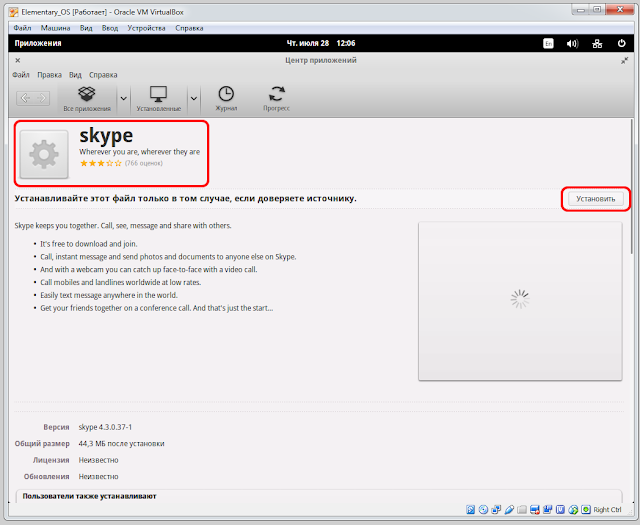The width and height of the screenshot is (640, 525).
Task: Click VirtualBox USB devices pen icon in status bar
Action: click(509, 509)
